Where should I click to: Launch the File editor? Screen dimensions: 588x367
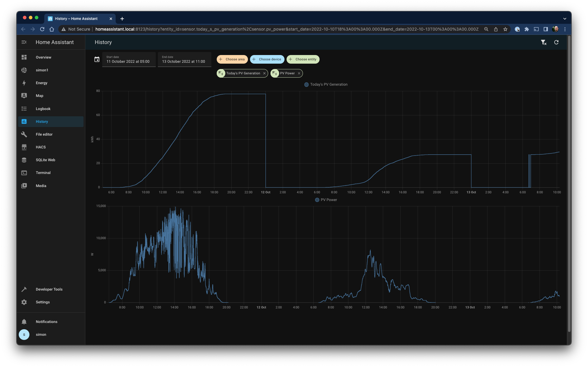point(44,134)
